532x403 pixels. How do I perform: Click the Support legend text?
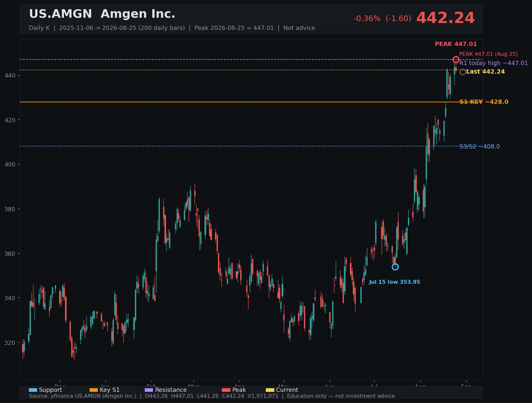[51, 390]
